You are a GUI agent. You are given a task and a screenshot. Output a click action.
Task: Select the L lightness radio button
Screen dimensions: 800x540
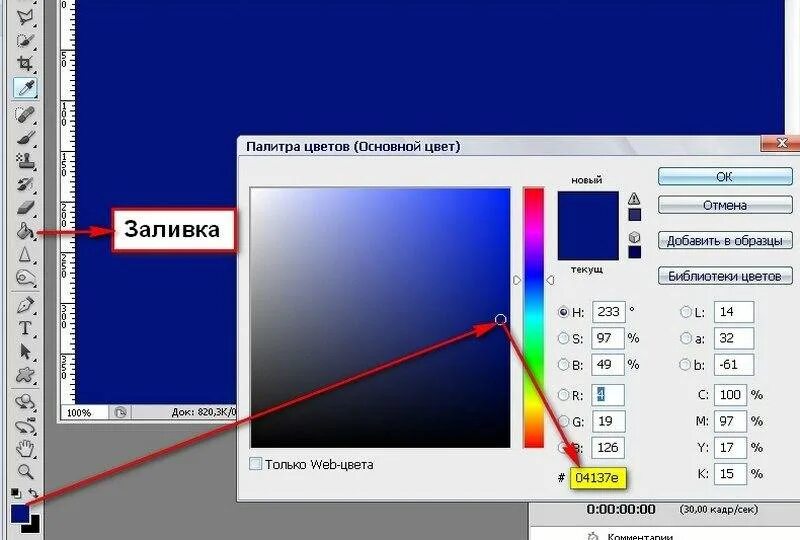[686, 312]
